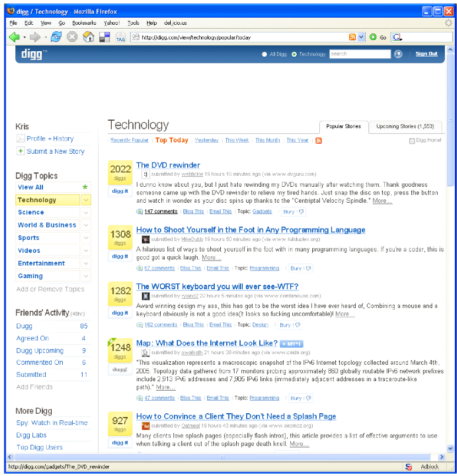Select the Technology search radio button

293,55
